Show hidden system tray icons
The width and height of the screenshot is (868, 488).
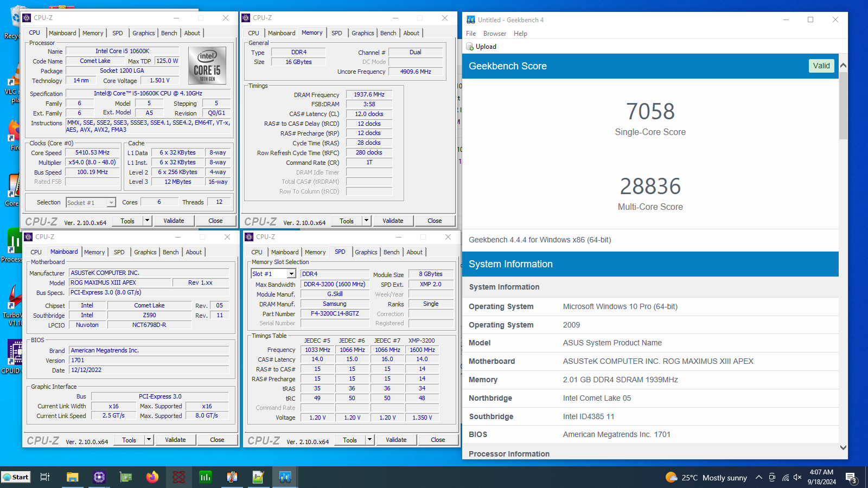coord(759,478)
